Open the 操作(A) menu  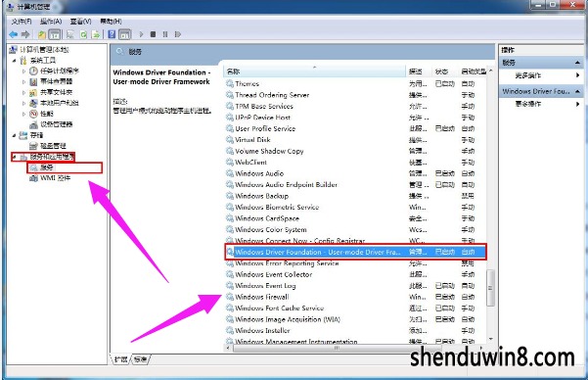(51, 22)
